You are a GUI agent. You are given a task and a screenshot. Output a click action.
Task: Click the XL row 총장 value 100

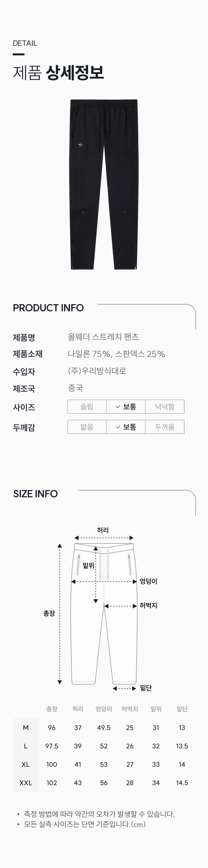52,764
